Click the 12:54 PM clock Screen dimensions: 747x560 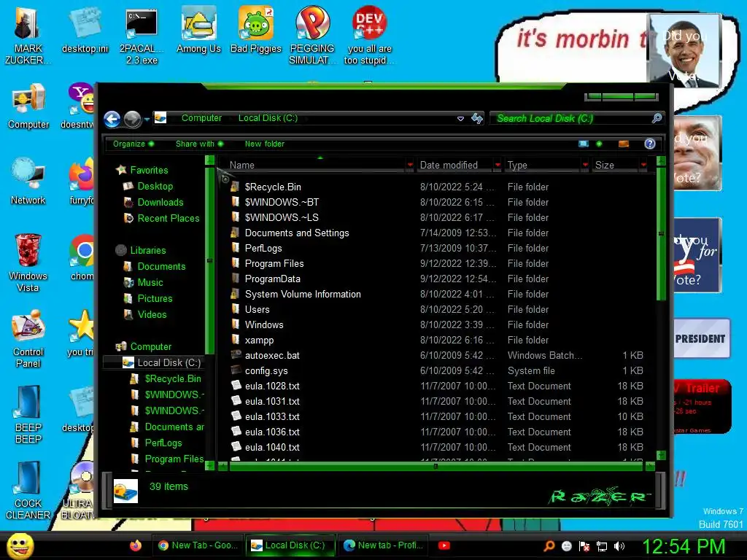[684, 546]
